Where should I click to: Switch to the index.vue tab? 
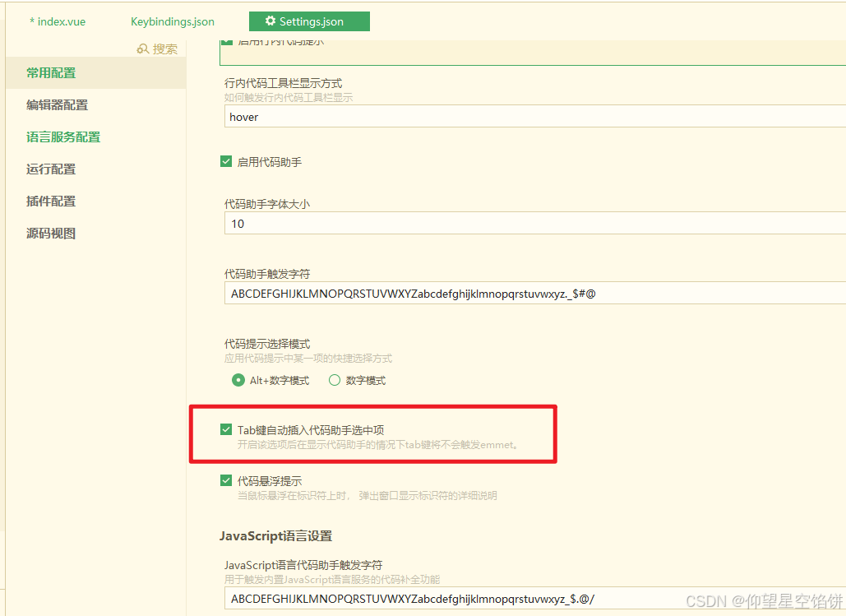click(x=58, y=21)
